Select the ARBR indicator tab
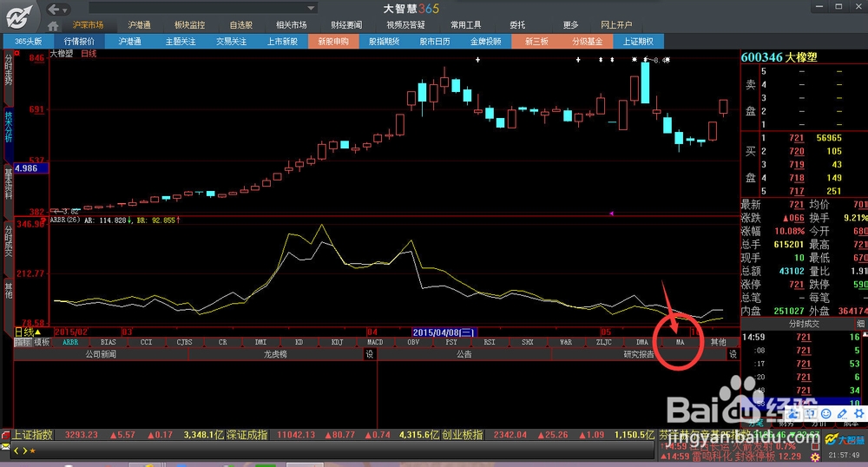The image size is (868, 467). coord(70,343)
